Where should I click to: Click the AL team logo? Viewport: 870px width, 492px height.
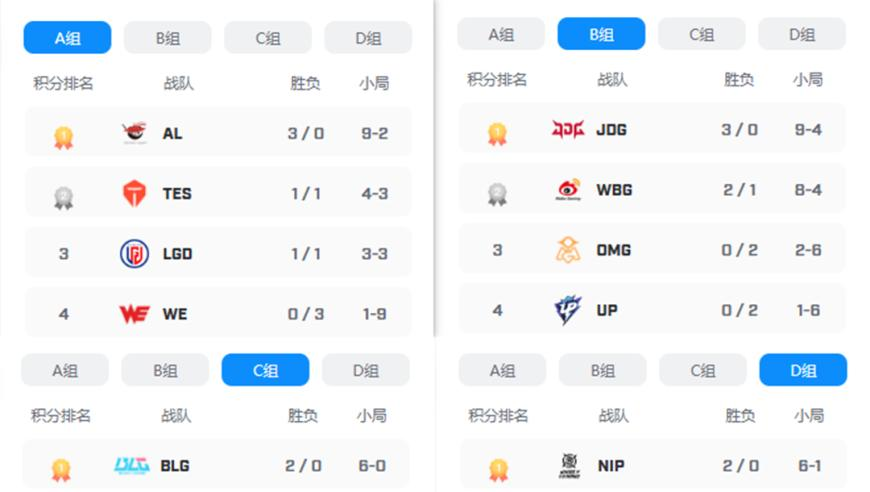[x=134, y=133]
